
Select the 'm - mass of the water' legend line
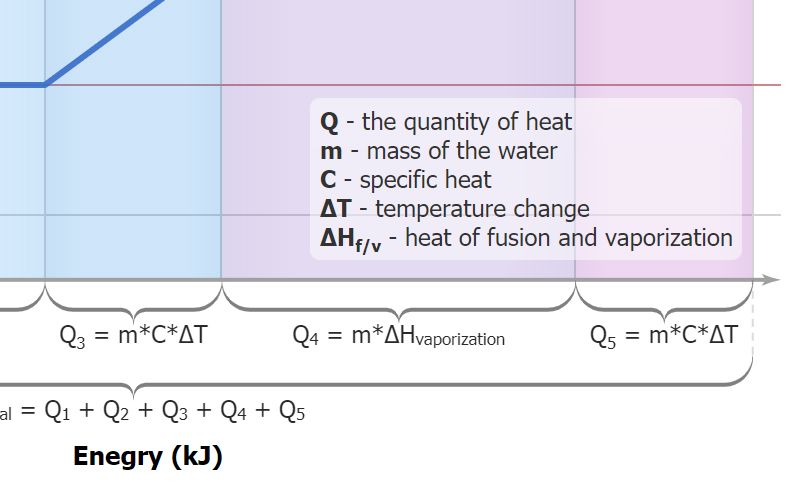438,151
